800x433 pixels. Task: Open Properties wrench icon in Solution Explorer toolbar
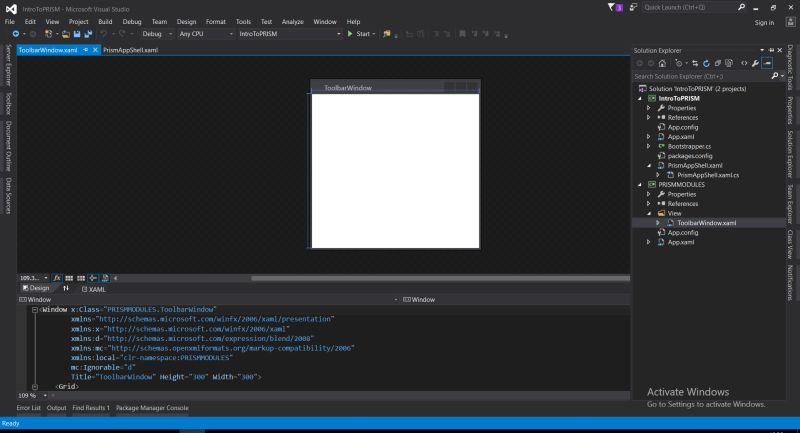757,63
